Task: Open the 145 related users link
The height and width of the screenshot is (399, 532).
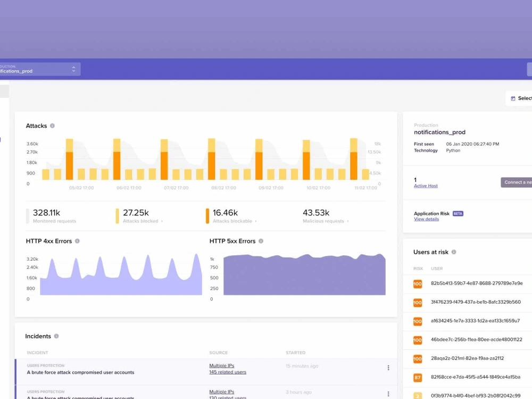Action: (228, 372)
